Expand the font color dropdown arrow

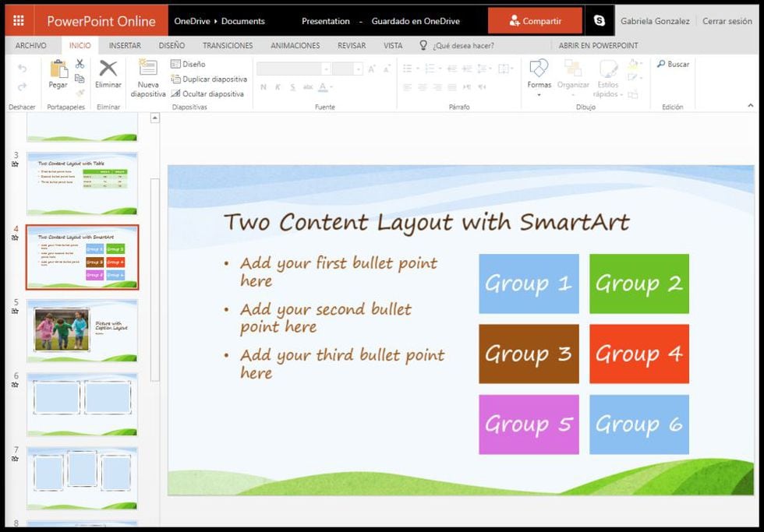330,88
